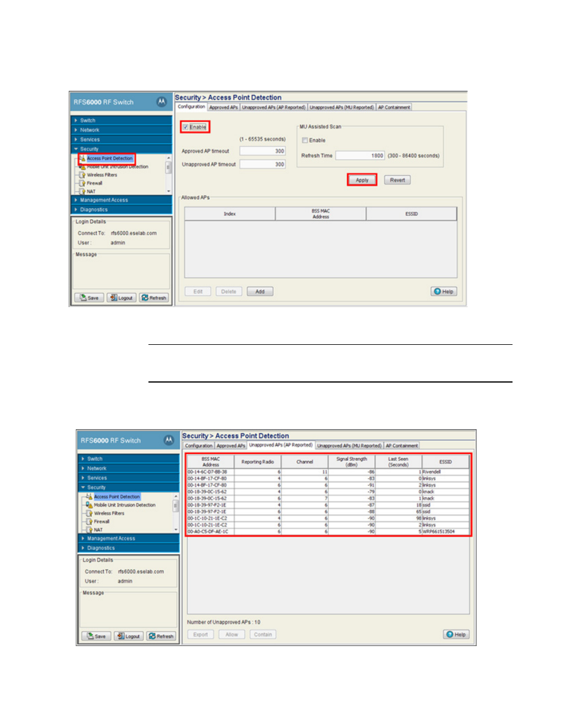The height and width of the screenshot is (728, 562).
Task: Click the Unapproved AP timeout field
Action: point(263,164)
